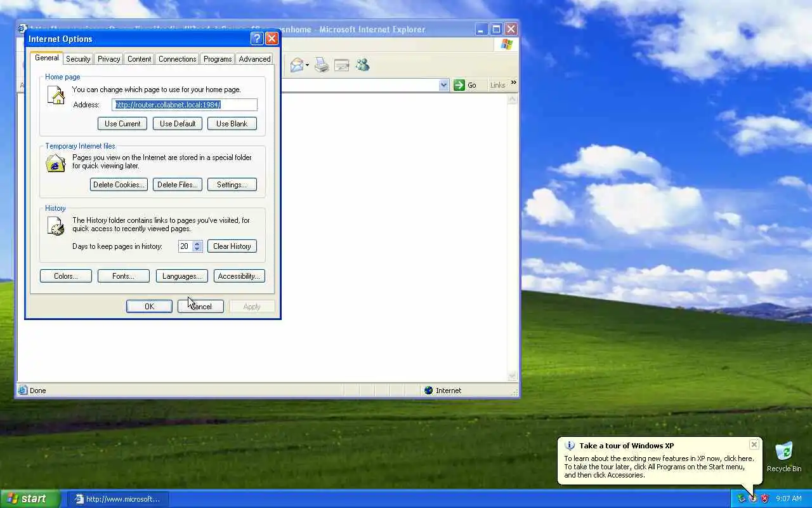
Task: Go to the Connections tab
Action: [x=177, y=59]
